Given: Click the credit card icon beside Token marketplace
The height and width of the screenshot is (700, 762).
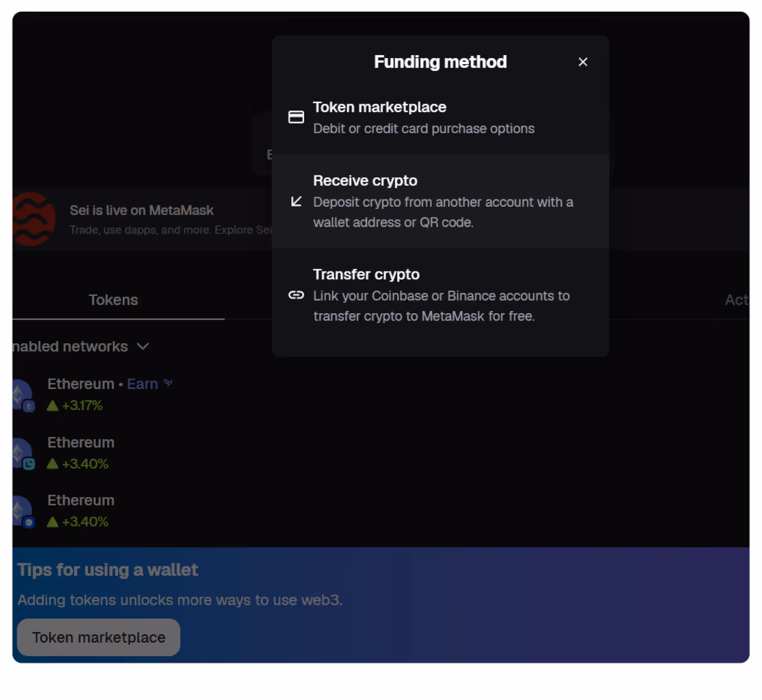Looking at the screenshot, I should pyautogui.click(x=296, y=117).
